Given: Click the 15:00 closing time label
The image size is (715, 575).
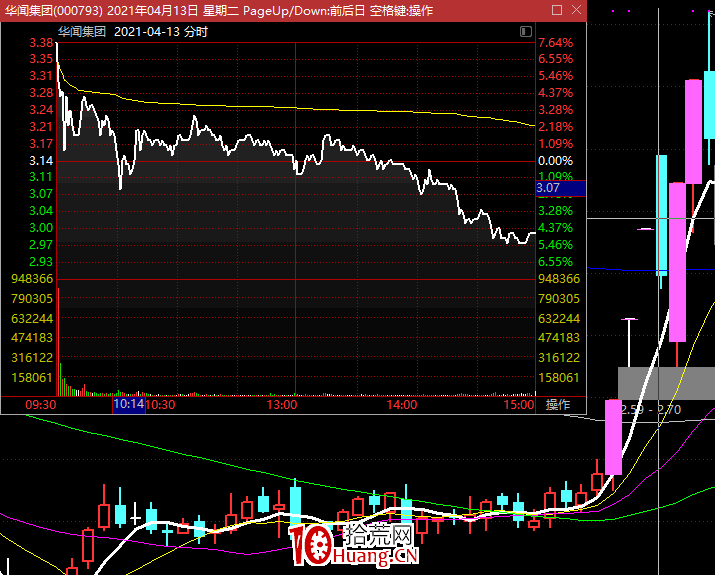Looking at the screenshot, I should 519,405.
